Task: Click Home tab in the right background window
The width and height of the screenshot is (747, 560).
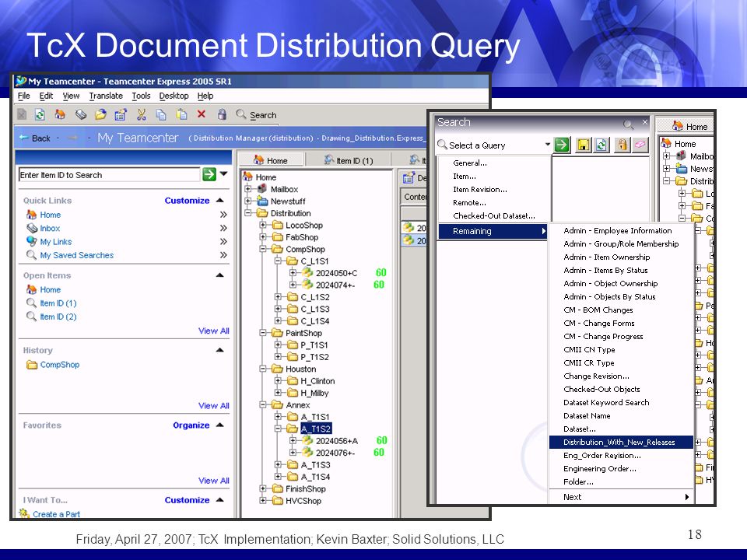Action: pos(690,126)
